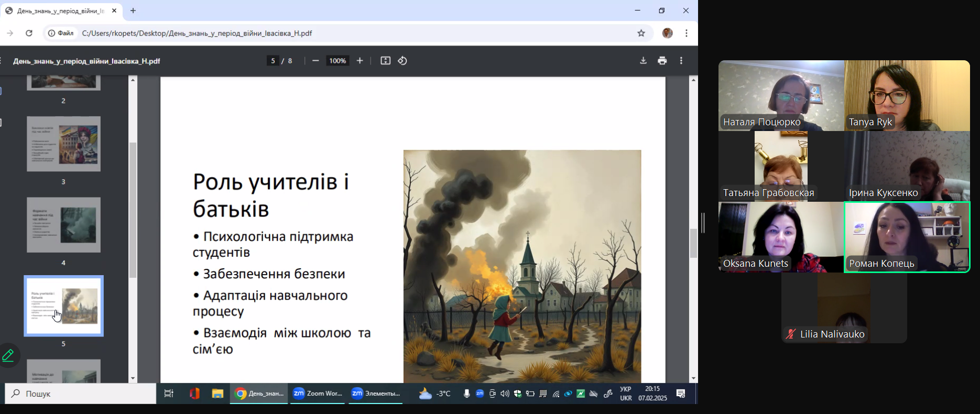Download the PDF file
Image resolution: width=980 pixels, height=414 pixels.
(643, 61)
